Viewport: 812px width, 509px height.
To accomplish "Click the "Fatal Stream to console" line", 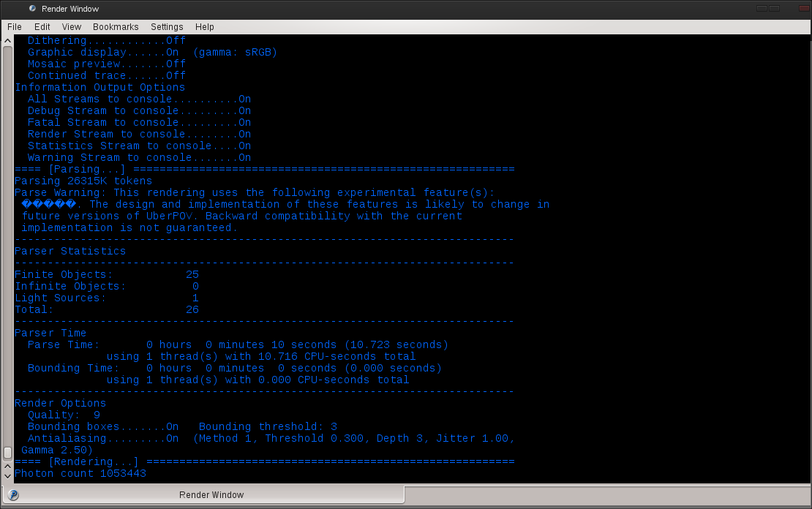I will tap(139, 123).
